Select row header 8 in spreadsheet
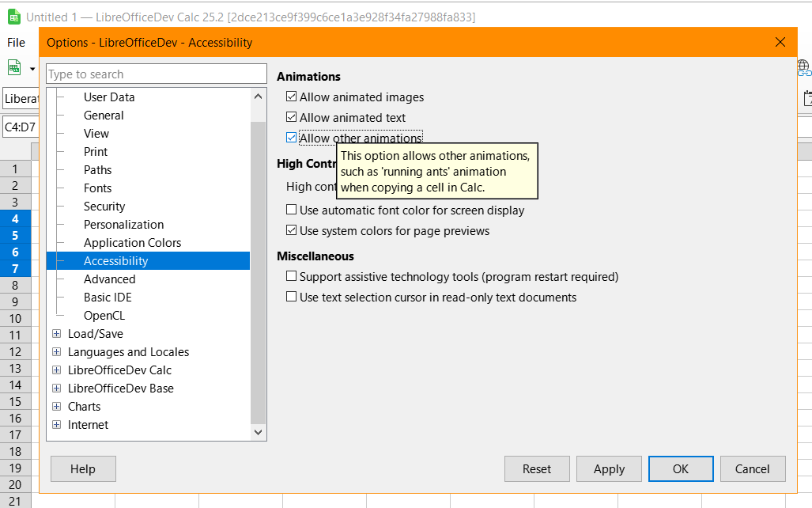 (x=15, y=285)
